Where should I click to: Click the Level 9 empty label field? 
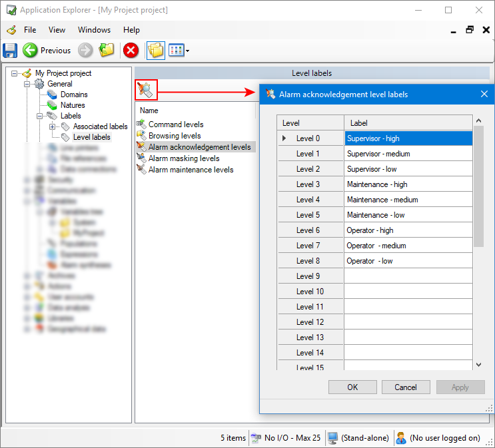pyautogui.click(x=408, y=276)
